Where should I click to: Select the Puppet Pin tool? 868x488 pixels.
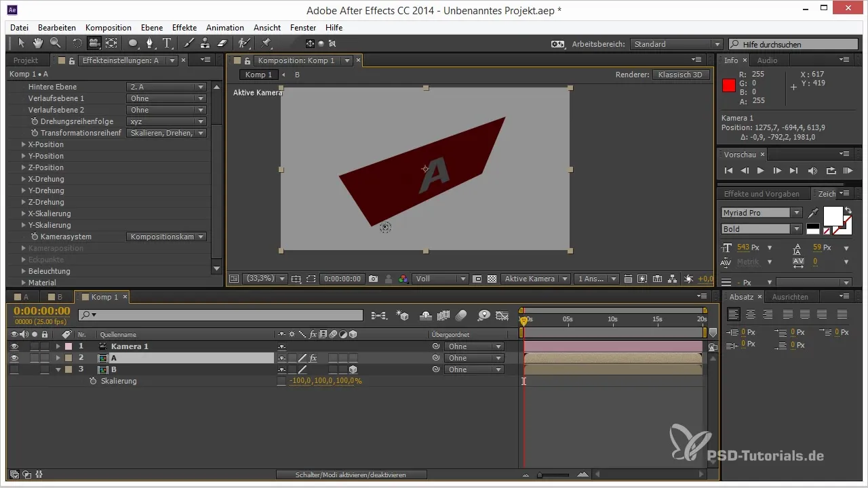pyautogui.click(x=267, y=43)
